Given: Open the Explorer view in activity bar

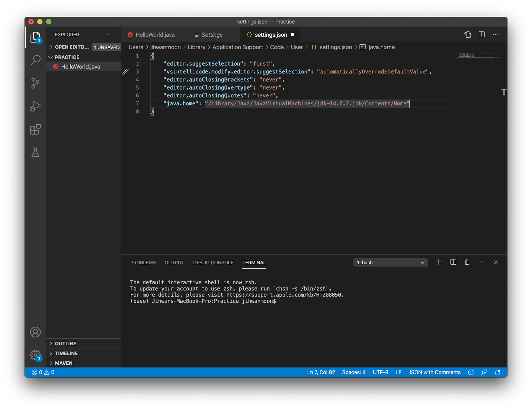Looking at the screenshot, I should click(36, 37).
